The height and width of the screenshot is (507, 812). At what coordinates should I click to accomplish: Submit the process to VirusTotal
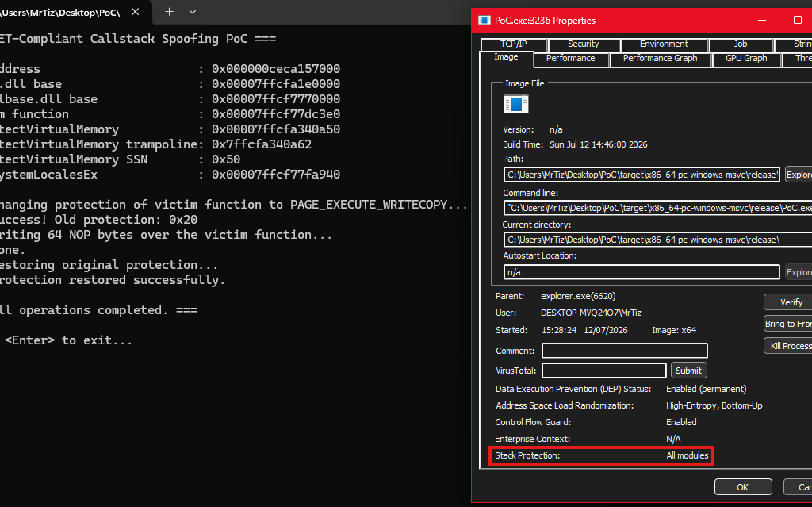[688, 371]
